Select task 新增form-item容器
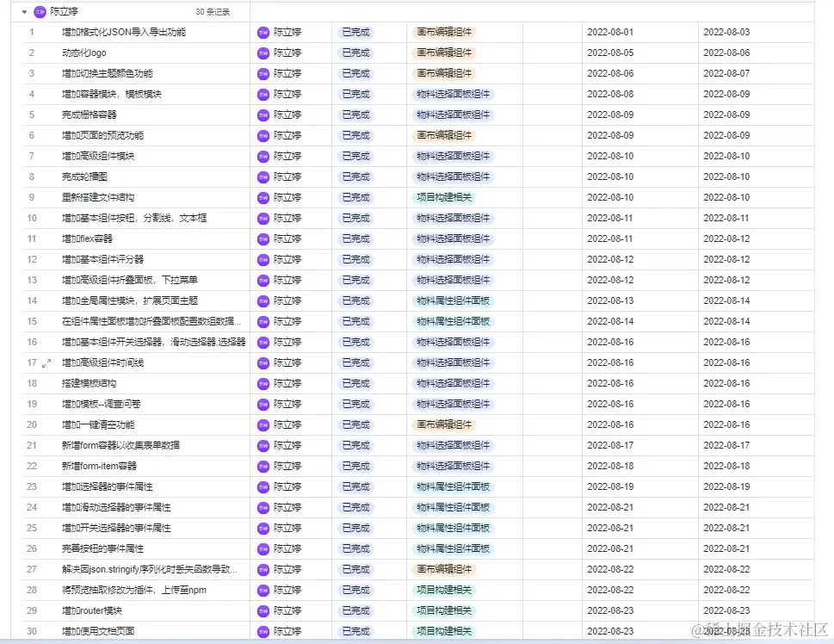Viewport: 834px width, 644px height. (100, 467)
